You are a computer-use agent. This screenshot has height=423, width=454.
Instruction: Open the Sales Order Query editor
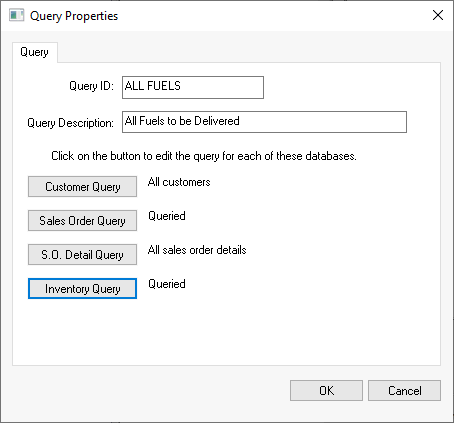click(x=82, y=220)
